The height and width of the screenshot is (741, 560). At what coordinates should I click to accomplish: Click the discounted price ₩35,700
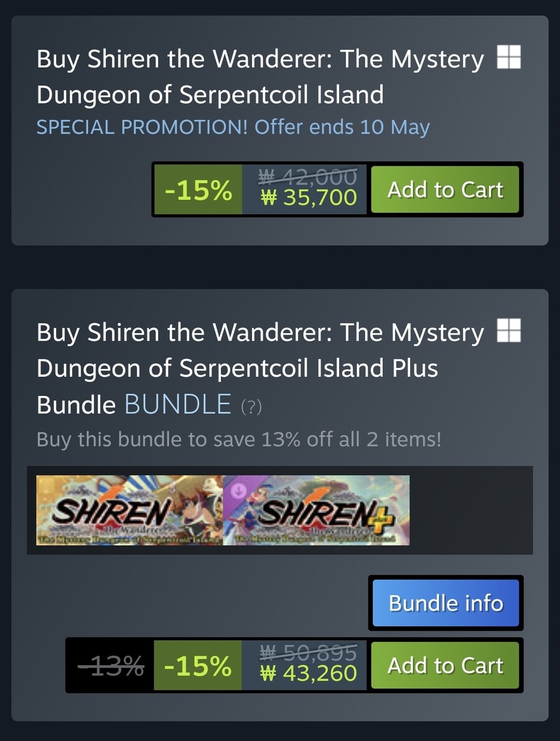[309, 197]
